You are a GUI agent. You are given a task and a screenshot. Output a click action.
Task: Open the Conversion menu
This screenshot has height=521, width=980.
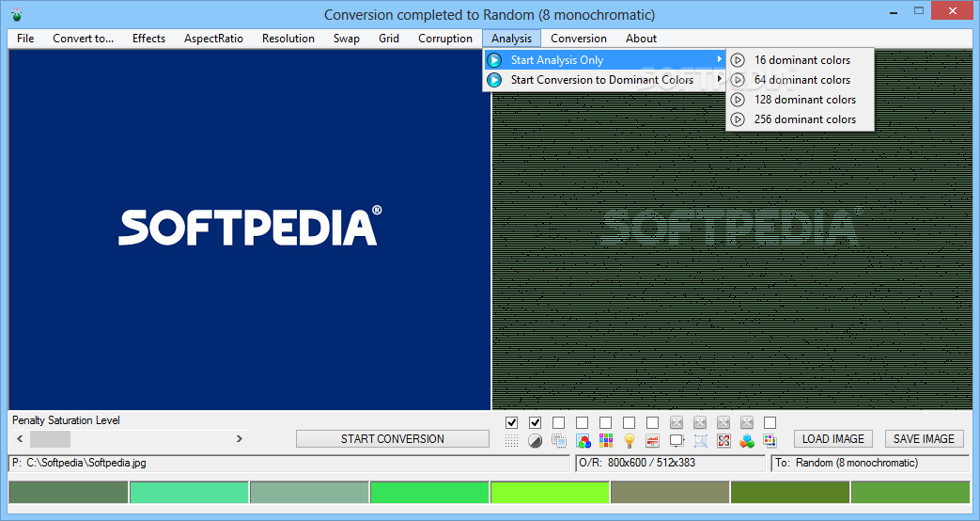coord(579,39)
